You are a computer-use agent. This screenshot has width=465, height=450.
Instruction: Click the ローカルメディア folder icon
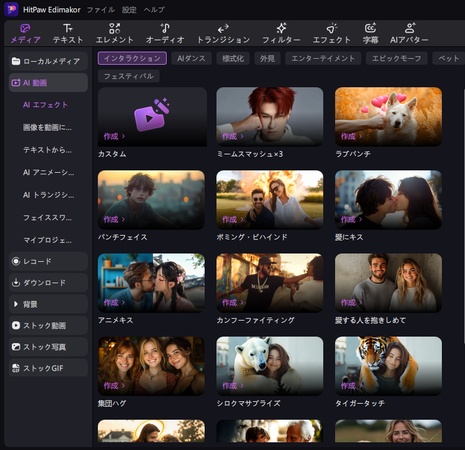point(16,61)
